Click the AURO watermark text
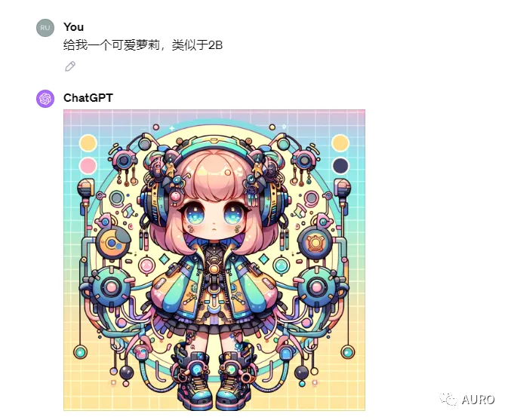 tap(478, 400)
